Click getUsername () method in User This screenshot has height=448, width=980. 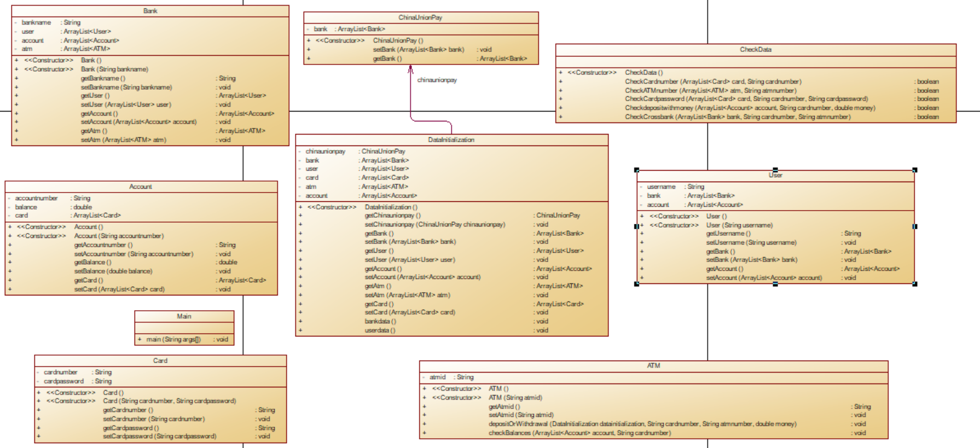(728, 233)
